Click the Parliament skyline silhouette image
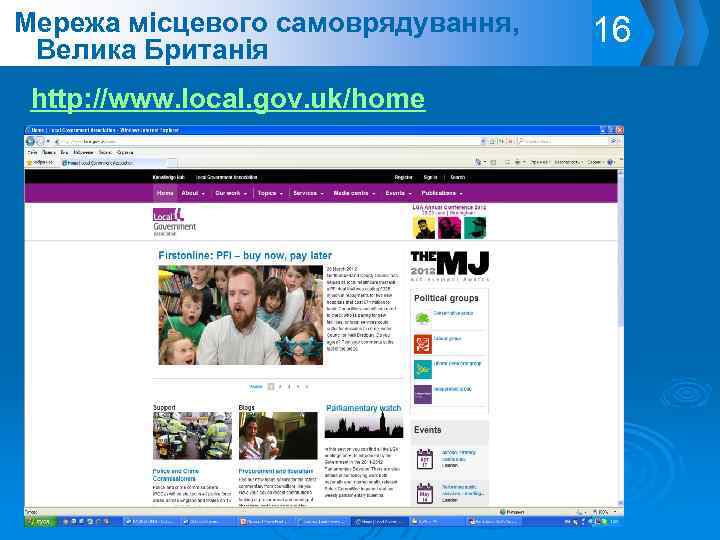This screenshot has width=720, height=540. (x=364, y=426)
